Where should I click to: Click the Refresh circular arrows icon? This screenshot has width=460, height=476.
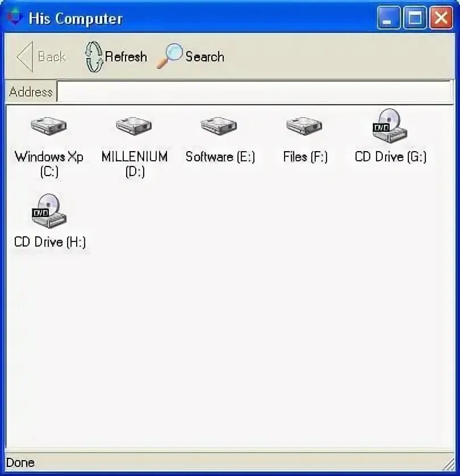(x=94, y=57)
